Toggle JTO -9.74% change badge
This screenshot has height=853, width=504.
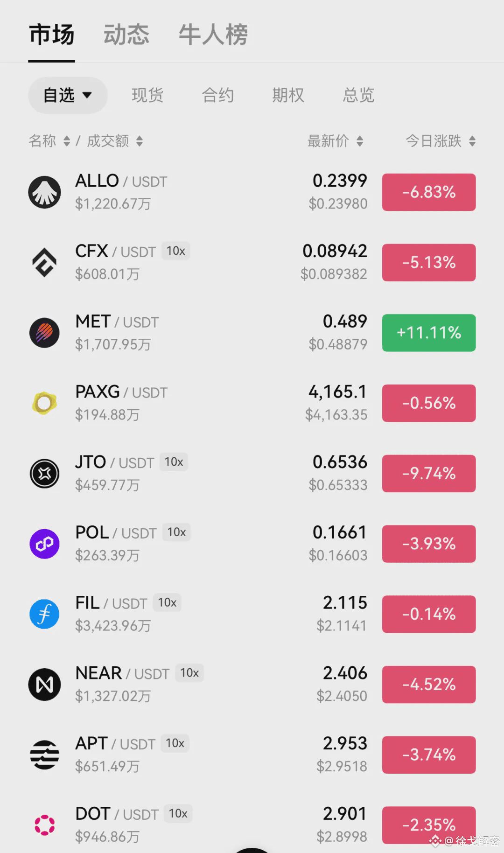pyautogui.click(x=429, y=474)
